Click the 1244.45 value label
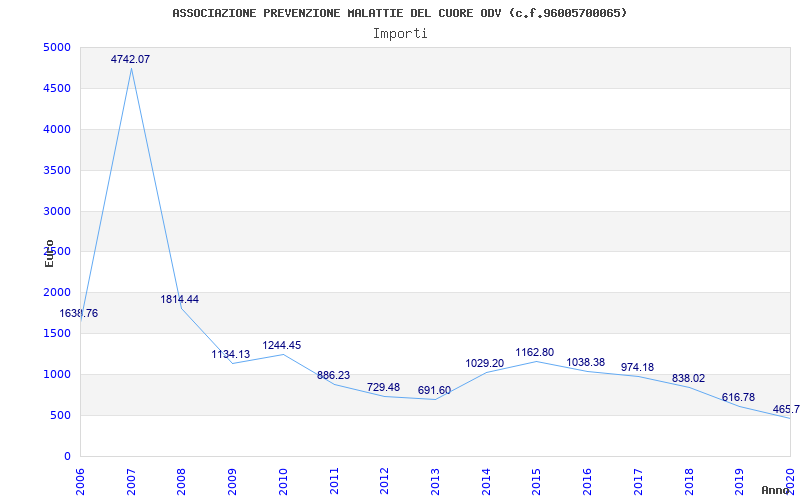The height and width of the screenshot is (500, 800). [x=282, y=346]
